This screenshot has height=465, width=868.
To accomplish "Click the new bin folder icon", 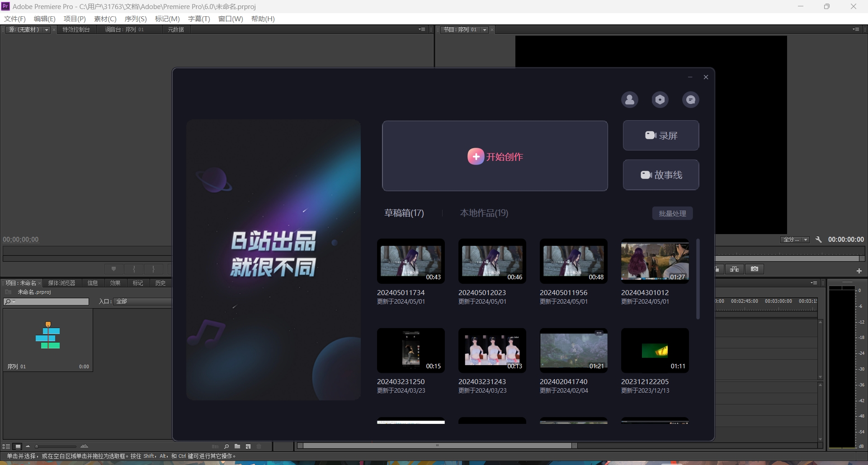I will [237, 446].
